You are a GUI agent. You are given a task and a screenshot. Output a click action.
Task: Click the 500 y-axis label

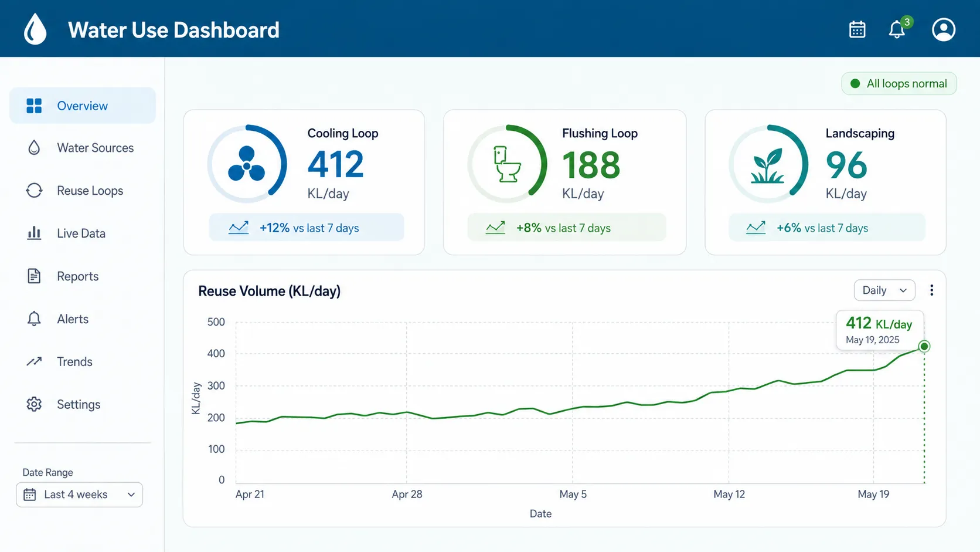216,322
